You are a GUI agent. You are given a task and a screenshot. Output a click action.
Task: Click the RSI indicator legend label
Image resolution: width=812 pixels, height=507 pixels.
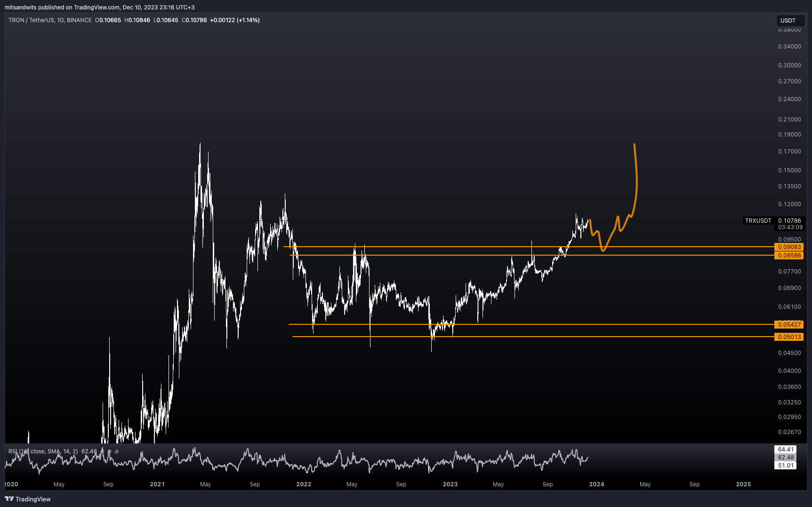43,451
